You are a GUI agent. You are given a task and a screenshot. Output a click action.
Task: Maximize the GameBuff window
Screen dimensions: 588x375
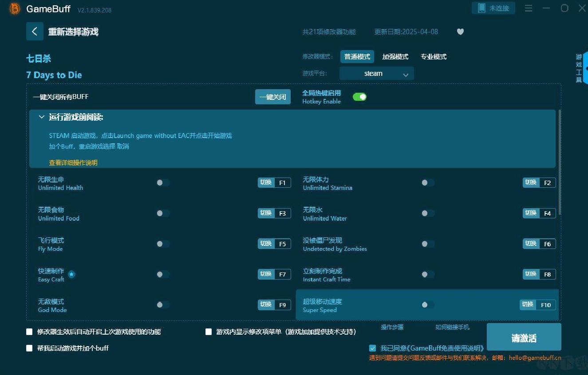click(x=564, y=8)
